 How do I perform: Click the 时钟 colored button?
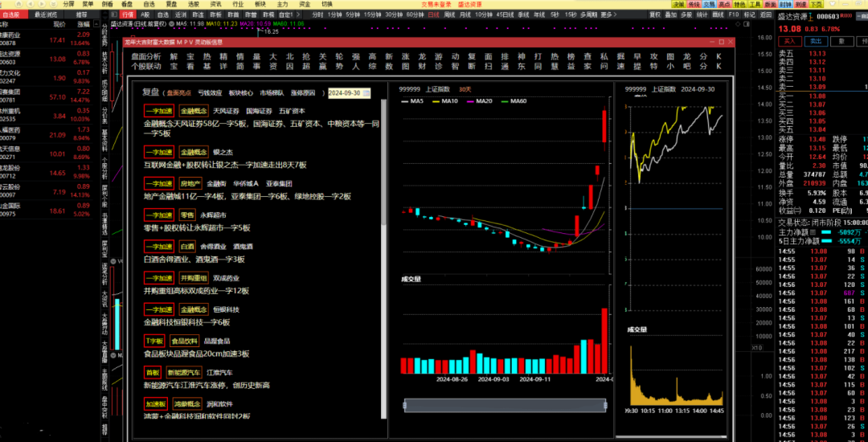point(785,4)
